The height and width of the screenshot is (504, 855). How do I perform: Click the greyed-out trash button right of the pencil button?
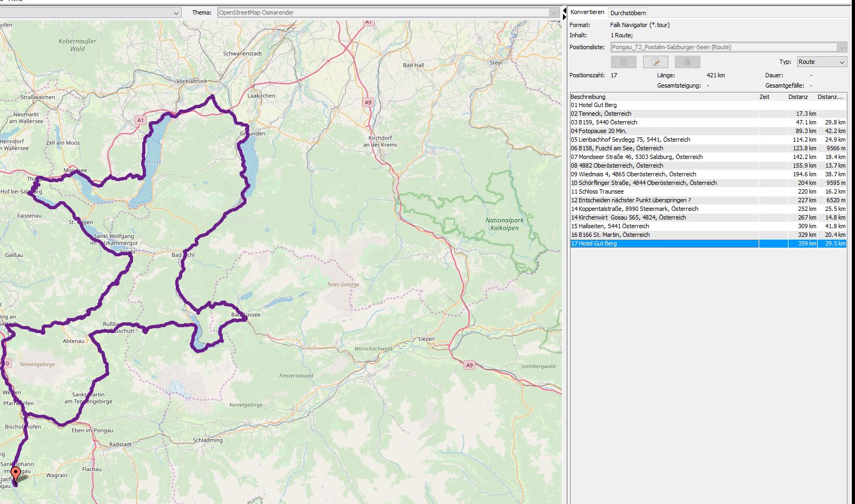pyautogui.click(x=687, y=62)
